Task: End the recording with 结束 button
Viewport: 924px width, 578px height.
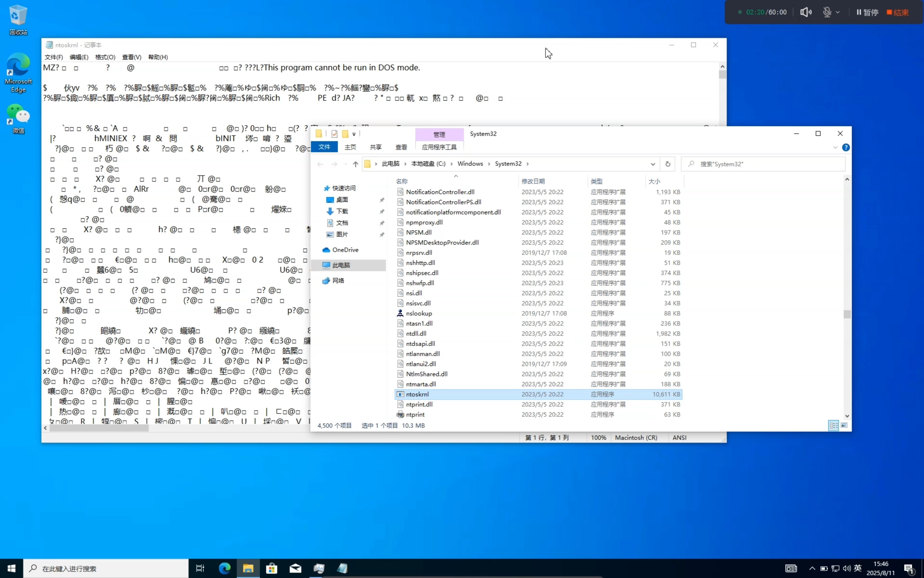Action: 898,12
